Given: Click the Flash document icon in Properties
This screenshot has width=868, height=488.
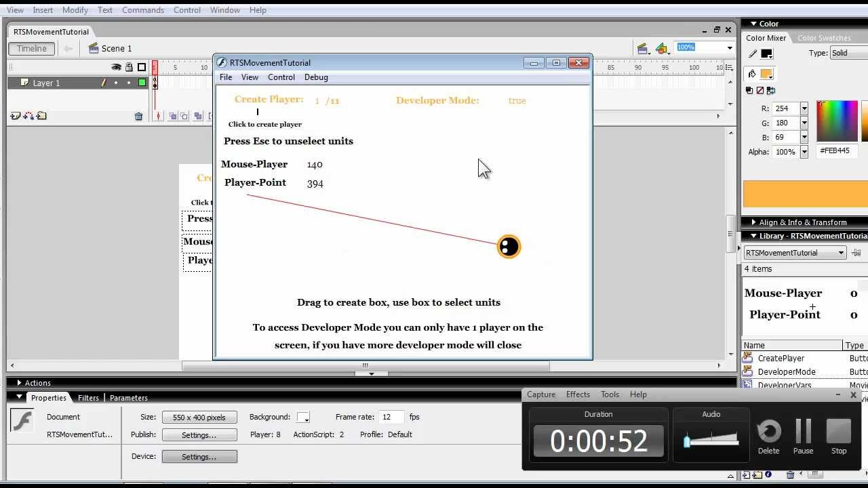Looking at the screenshot, I should (x=22, y=421).
